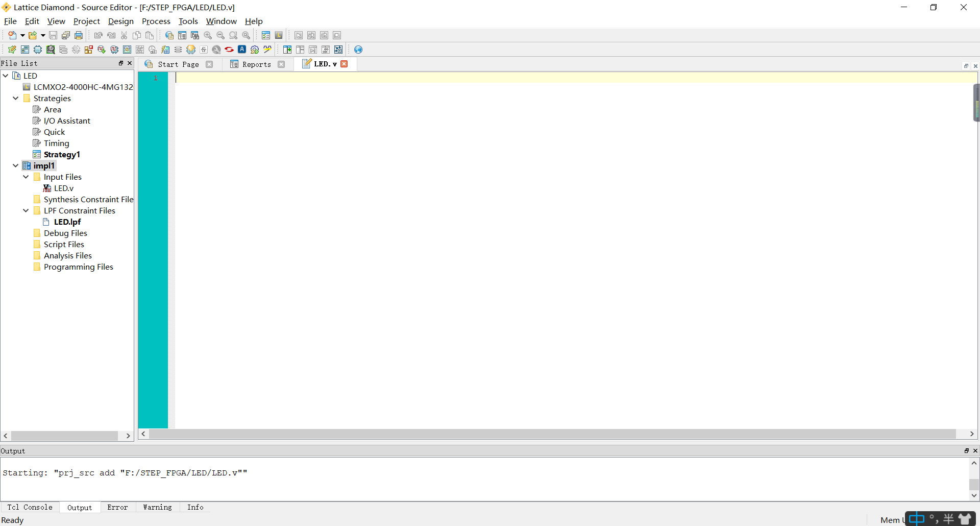980x526 pixels.
Task: Collapse the Input Files folder
Action: coord(26,177)
